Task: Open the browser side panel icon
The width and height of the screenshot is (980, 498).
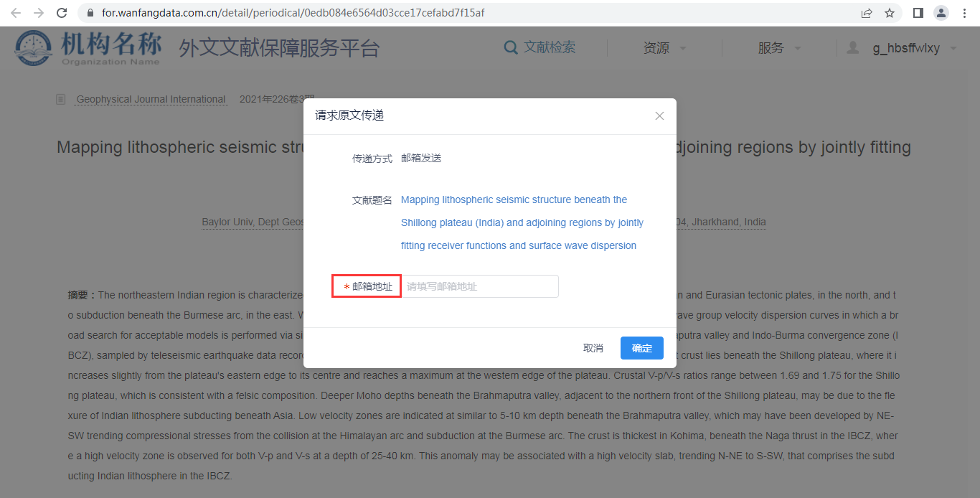Action: [x=918, y=13]
